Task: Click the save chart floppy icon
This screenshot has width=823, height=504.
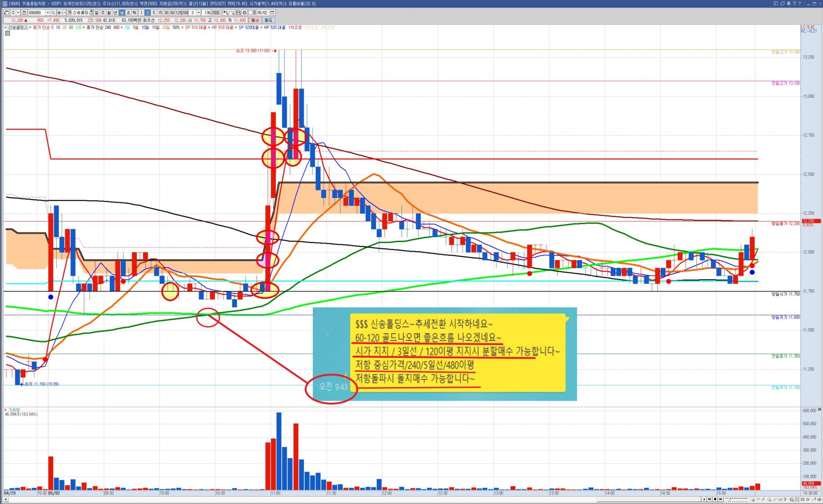Action: [238, 12]
